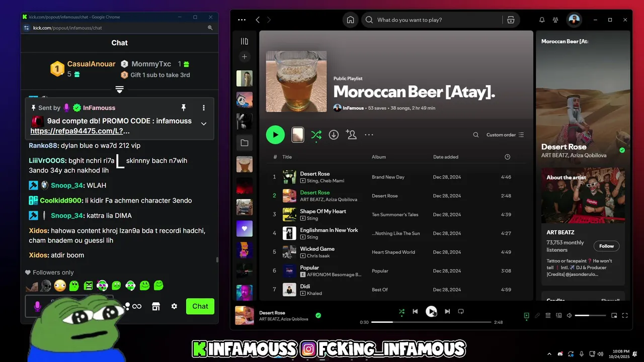The height and width of the screenshot is (362, 644).
Task: Sort tracks by Title column
Action: (287, 157)
